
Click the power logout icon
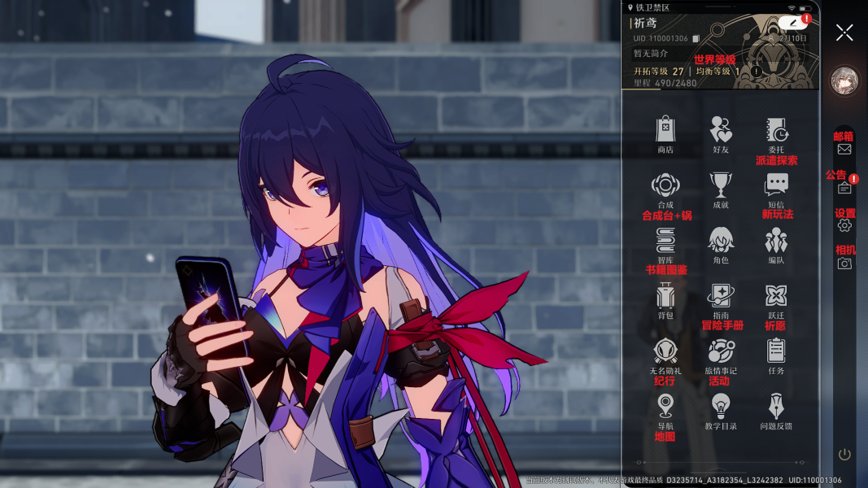pos(844,455)
